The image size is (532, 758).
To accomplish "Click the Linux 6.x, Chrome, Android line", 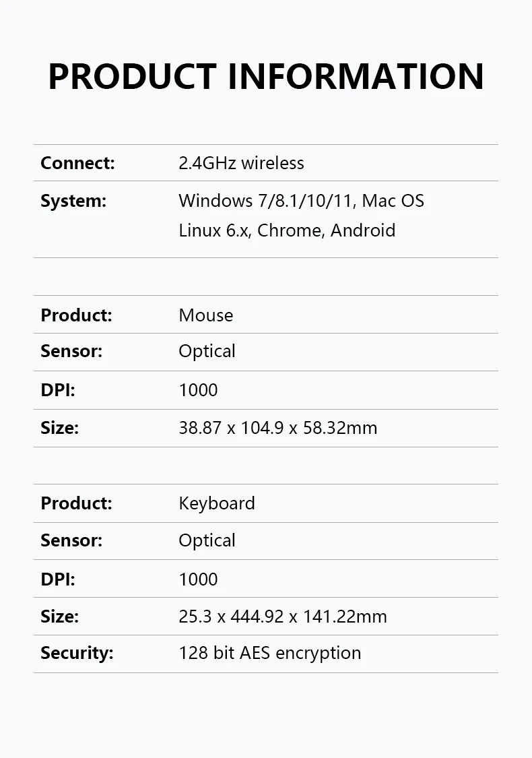I will click(x=287, y=230).
